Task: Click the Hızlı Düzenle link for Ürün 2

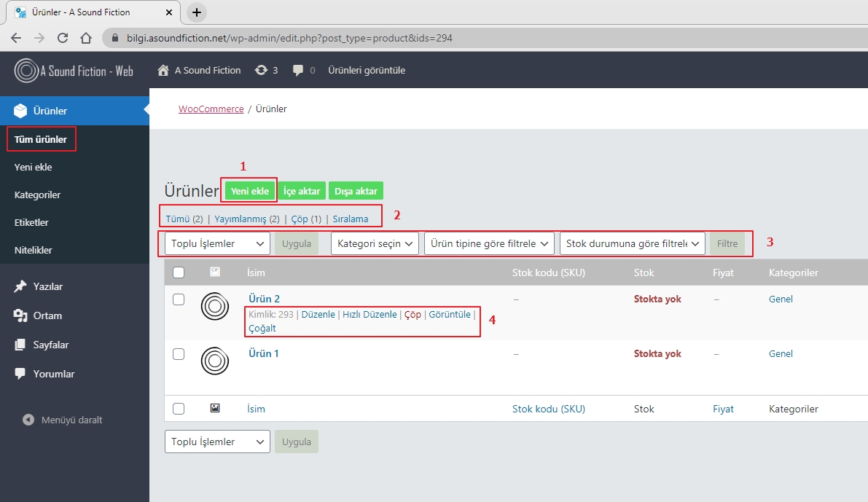Action: pos(370,315)
